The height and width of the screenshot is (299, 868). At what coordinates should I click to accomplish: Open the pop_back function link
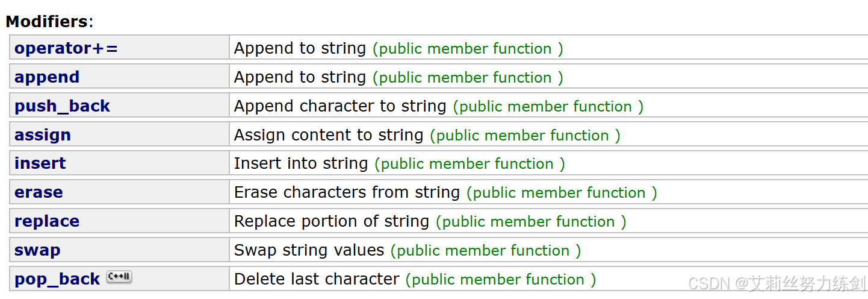(x=57, y=279)
